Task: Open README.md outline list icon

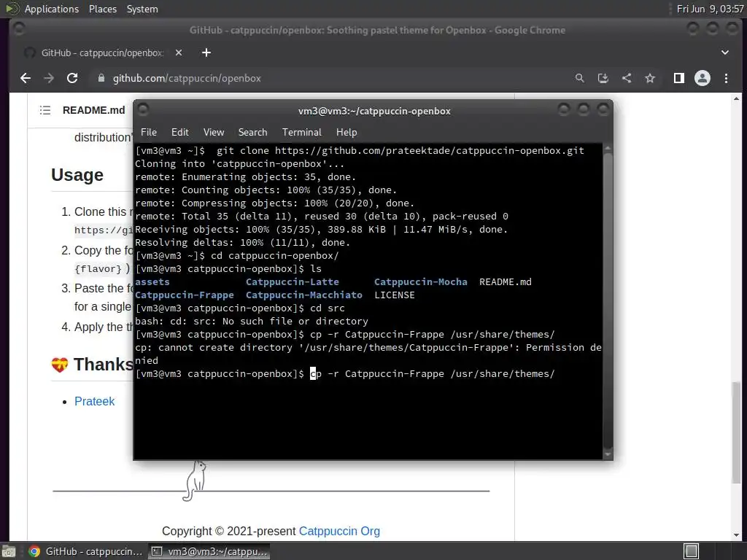Action: (45, 111)
